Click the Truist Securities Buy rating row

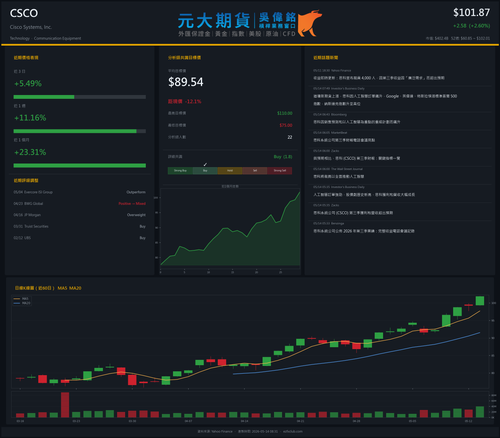coord(80,226)
